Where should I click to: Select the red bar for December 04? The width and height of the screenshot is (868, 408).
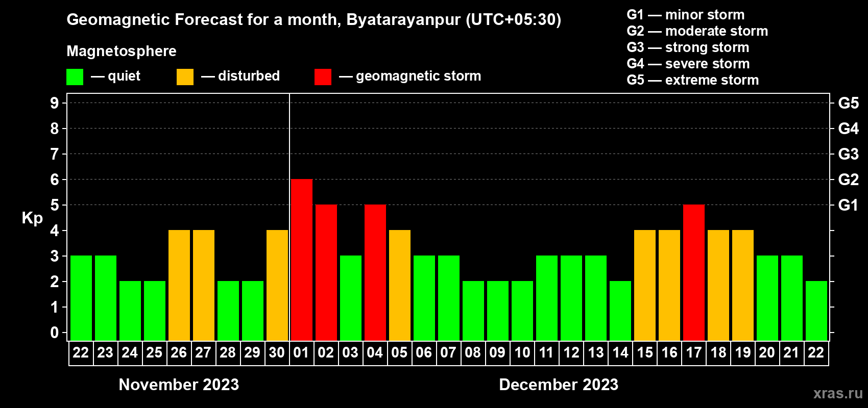pos(375,273)
